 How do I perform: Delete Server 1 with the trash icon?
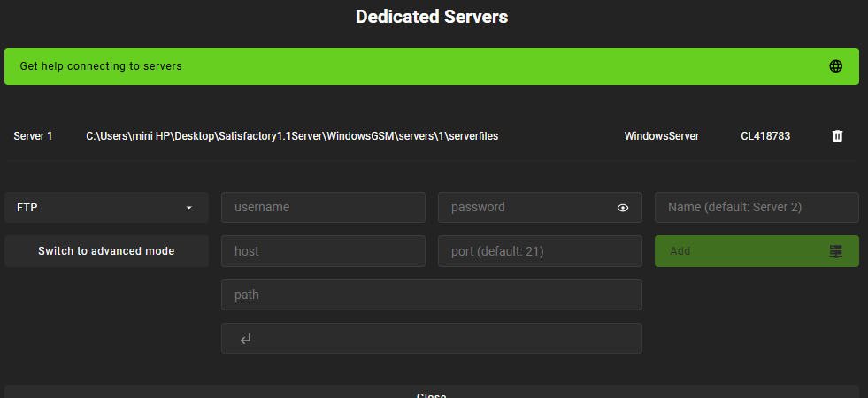click(837, 135)
